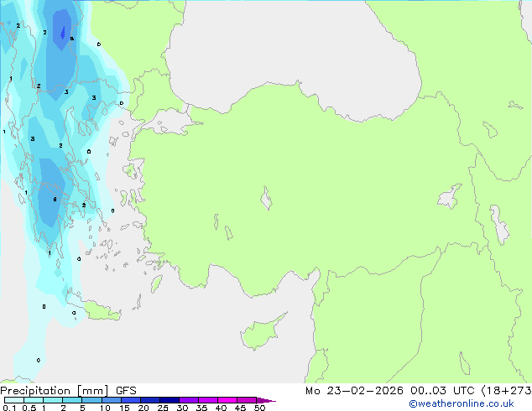The width and height of the screenshot is (532, 411).
Task: Click the legend scale label "20"
Action: [x=143, y=408]
